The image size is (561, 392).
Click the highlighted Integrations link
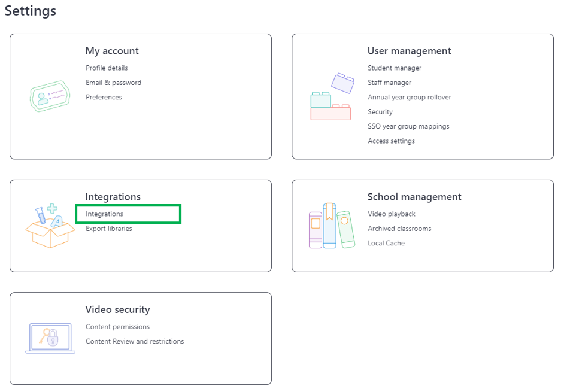click(x=104, y=214)
